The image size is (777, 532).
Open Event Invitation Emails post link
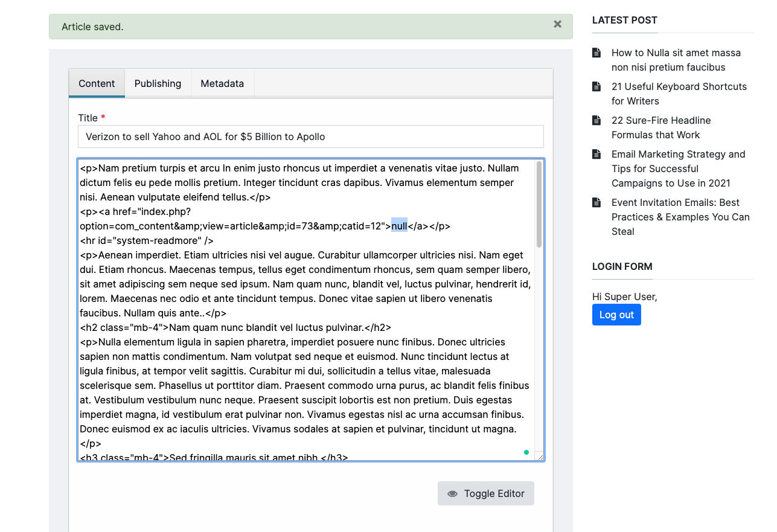[680, 217]
